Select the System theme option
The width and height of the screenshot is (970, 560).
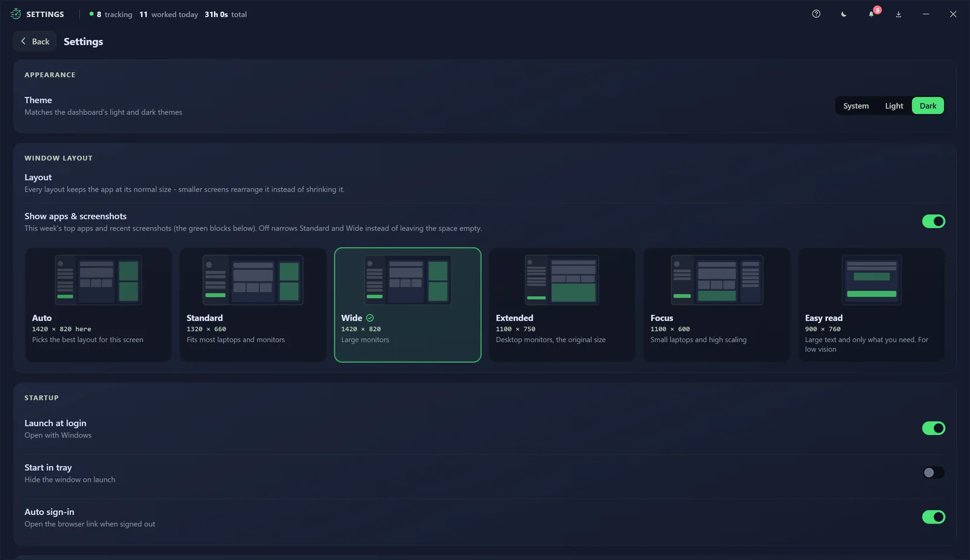coord(855,105)
